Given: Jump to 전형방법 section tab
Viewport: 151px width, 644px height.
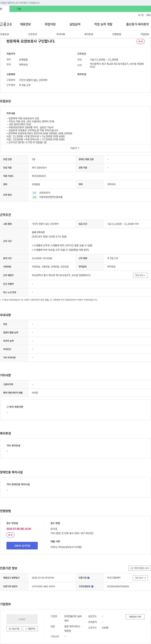Looking at the screenshot, I should (x=117, y=34).
